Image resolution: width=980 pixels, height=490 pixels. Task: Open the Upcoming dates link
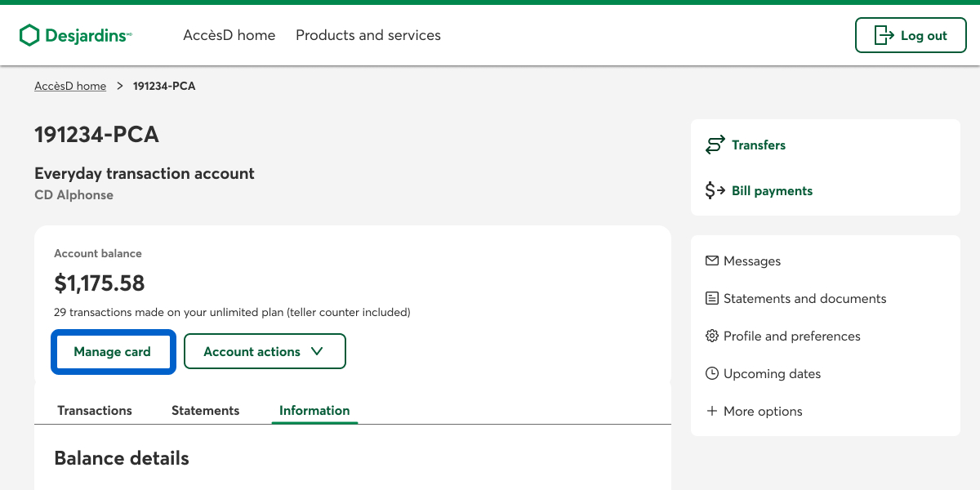(773, 373)
